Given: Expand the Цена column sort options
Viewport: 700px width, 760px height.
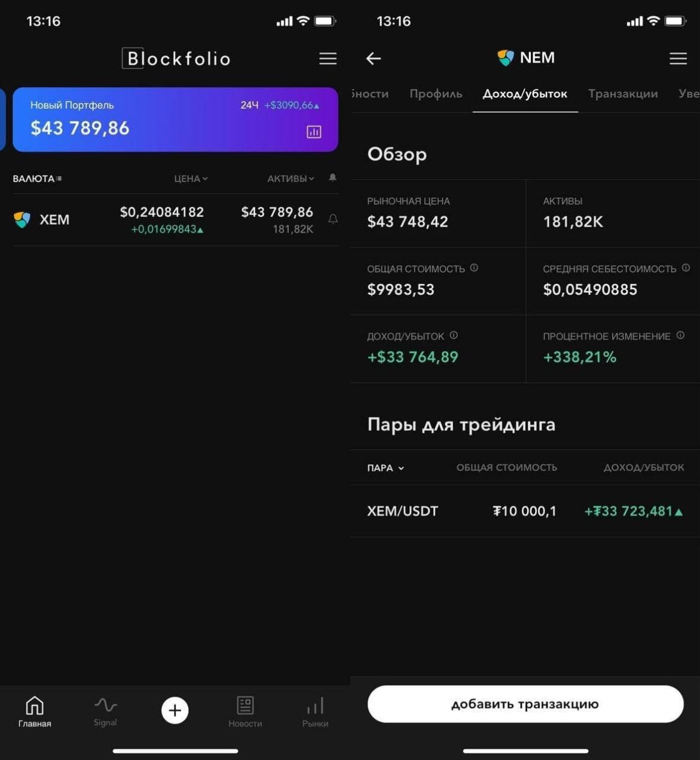Looking at the screenshot, I should (191, 179).
